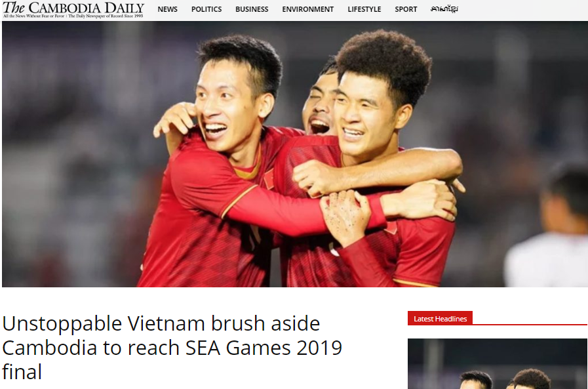This screenshot has width=588, height=389.
Task: Switch to the Khmer language version
Action: coord(444,9)
